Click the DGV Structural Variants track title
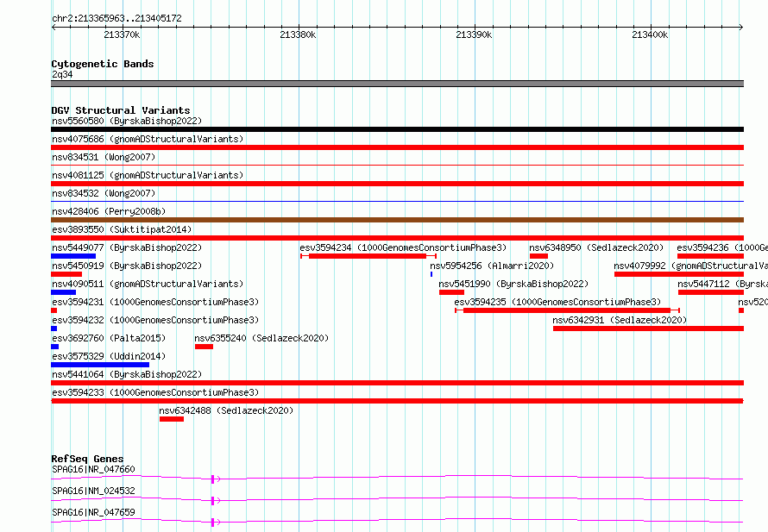This screenshot has width=768, height=532. pyautogui.click(x=121, y=110)
